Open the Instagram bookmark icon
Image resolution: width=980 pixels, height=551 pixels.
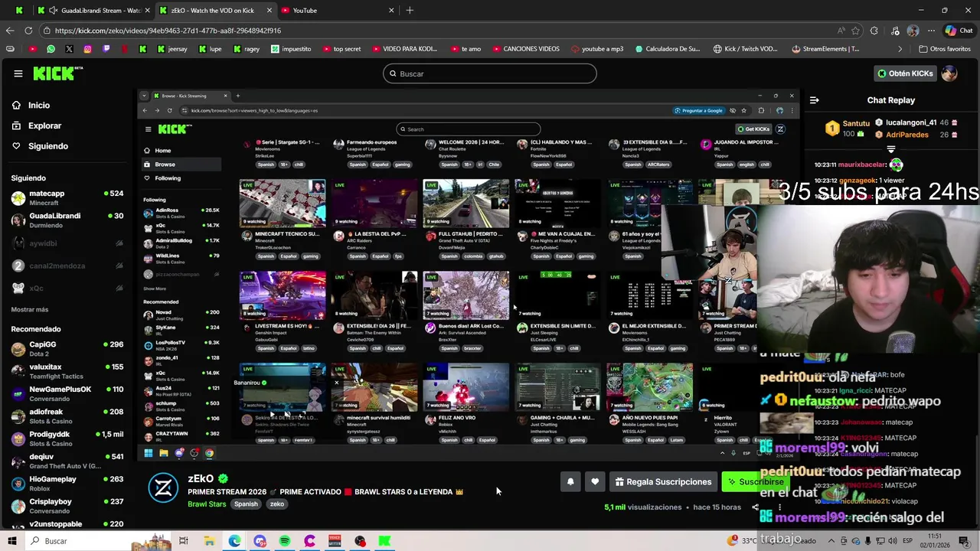pyautogui.click(x=87, y=49)
